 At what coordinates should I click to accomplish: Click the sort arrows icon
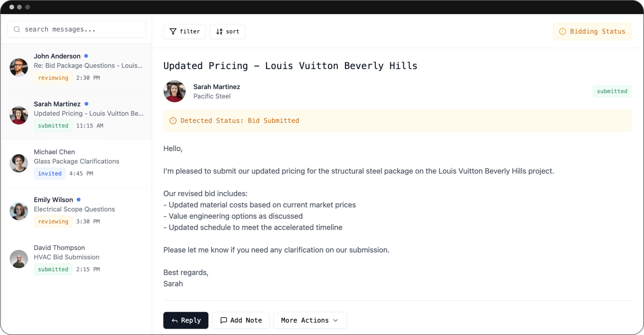(219, 31)
